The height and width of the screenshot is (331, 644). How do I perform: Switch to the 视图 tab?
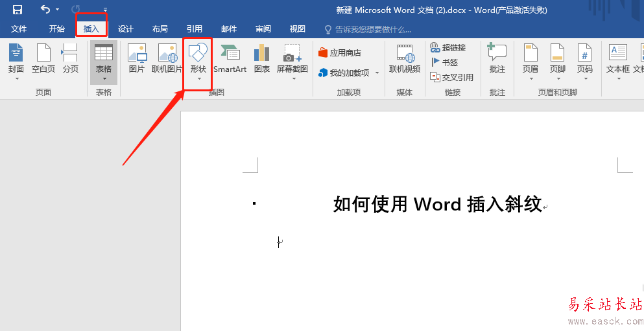[x=298, y=29]
